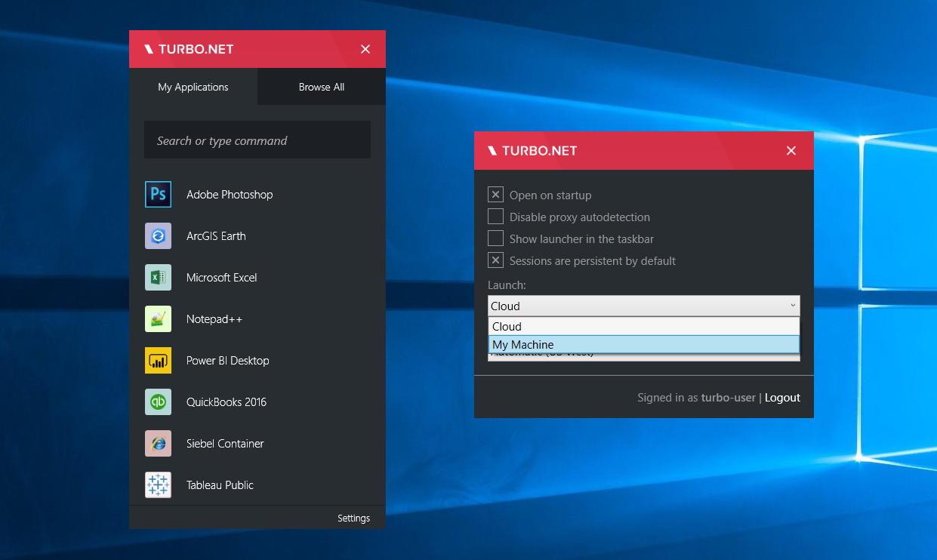
Task: Enable proxy autodetection disabling
Action: point(495,217)
